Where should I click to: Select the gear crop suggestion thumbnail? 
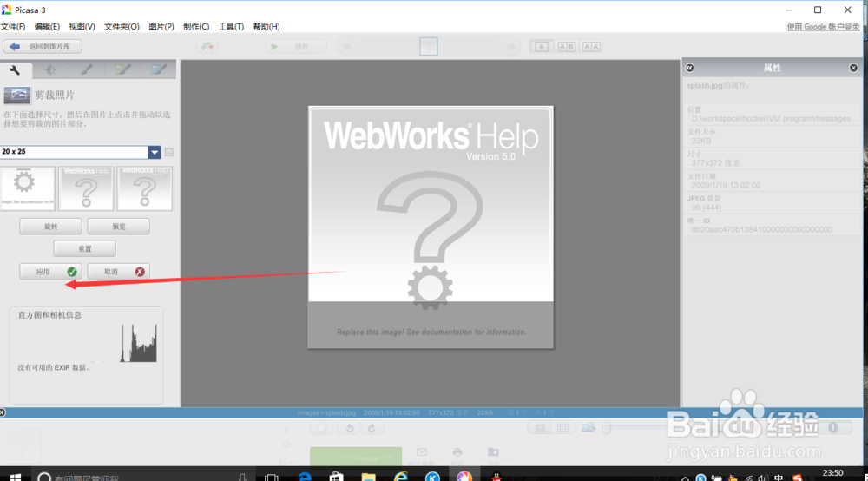28,188
